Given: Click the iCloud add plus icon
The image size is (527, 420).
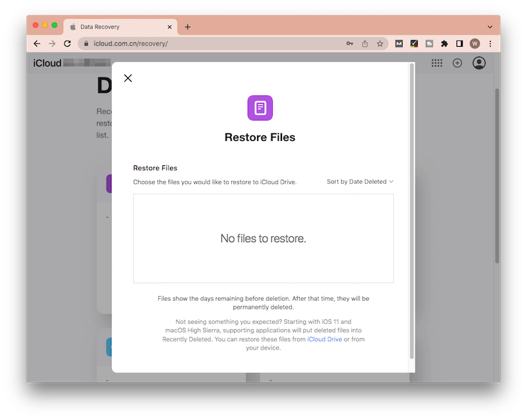Looking at the screenshot, I should tap(457, 63).
